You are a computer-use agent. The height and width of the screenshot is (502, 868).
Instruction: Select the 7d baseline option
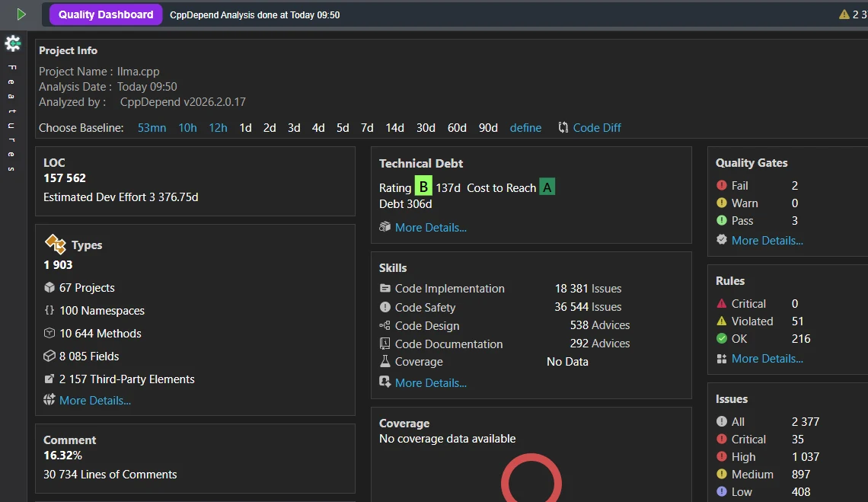[x=367, y=127]
